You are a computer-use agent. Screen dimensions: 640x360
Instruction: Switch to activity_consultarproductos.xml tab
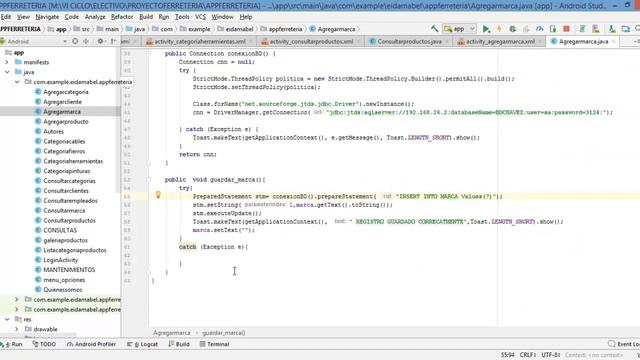pos(311,41)
